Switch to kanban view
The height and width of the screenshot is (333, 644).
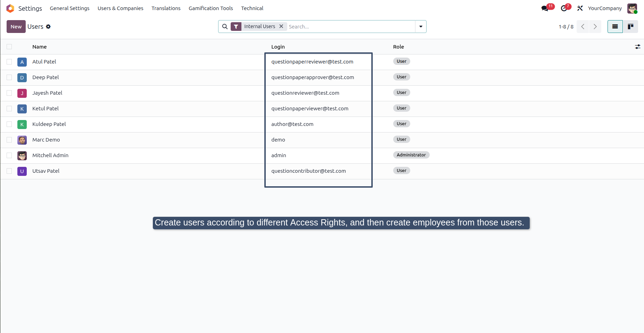(x=630, y=26)
